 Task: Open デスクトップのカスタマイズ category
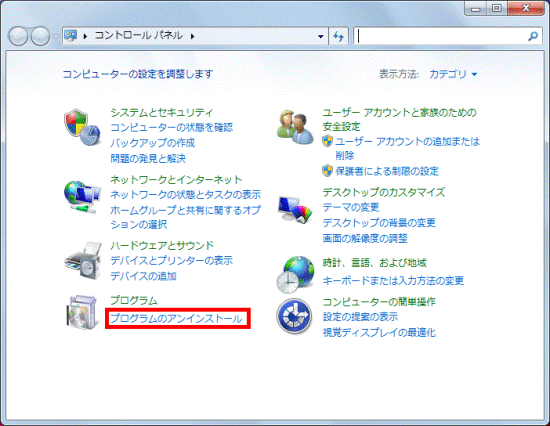click(384, 192)
